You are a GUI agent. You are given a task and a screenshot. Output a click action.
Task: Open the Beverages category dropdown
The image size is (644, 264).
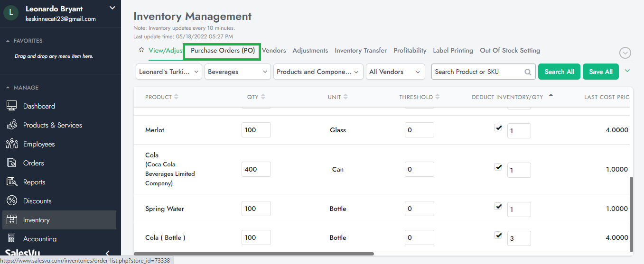pyautogui.click(x=238, y=72)
